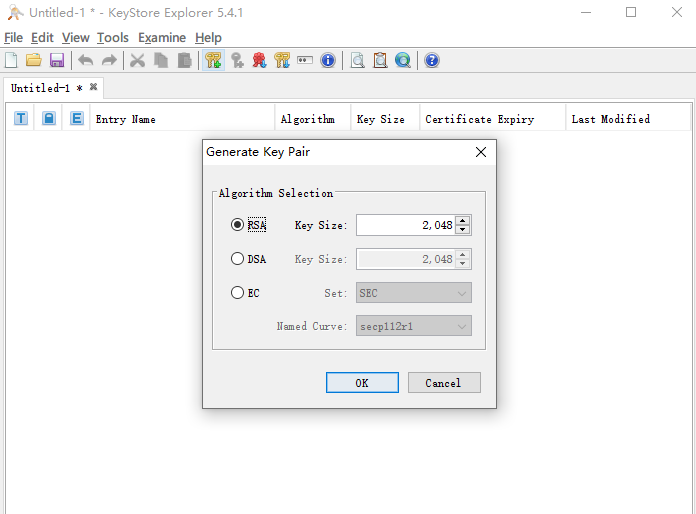
Task: Click the Key Size column header
Action: click(385, 119)
